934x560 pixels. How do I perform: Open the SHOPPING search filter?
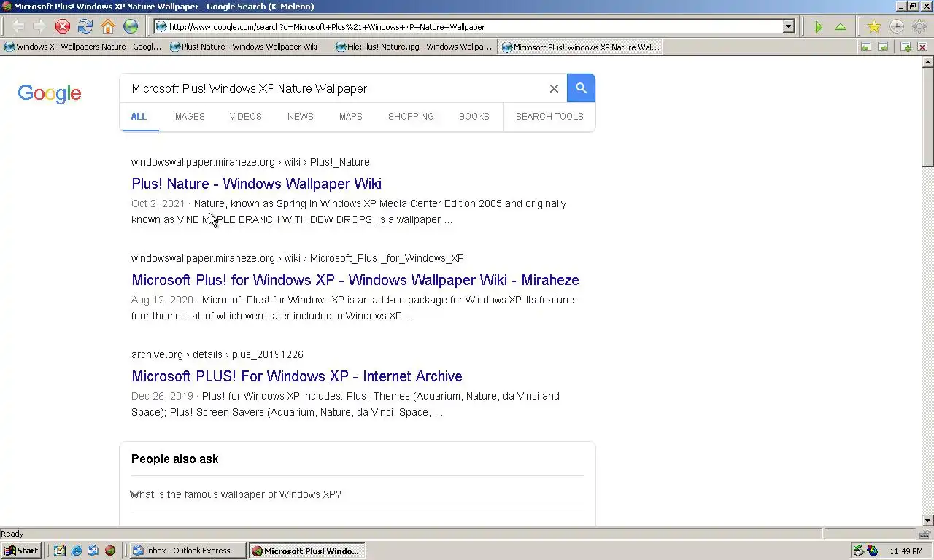point(411,117)
